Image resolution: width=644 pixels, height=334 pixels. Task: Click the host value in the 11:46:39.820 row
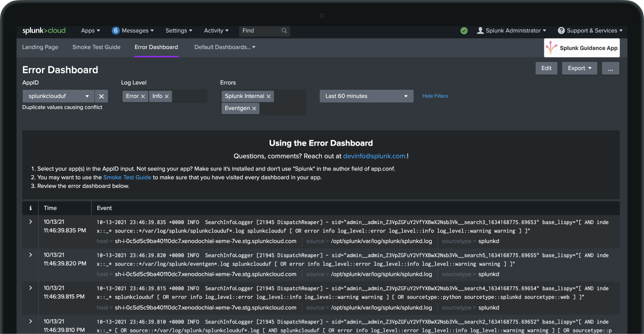206,274
